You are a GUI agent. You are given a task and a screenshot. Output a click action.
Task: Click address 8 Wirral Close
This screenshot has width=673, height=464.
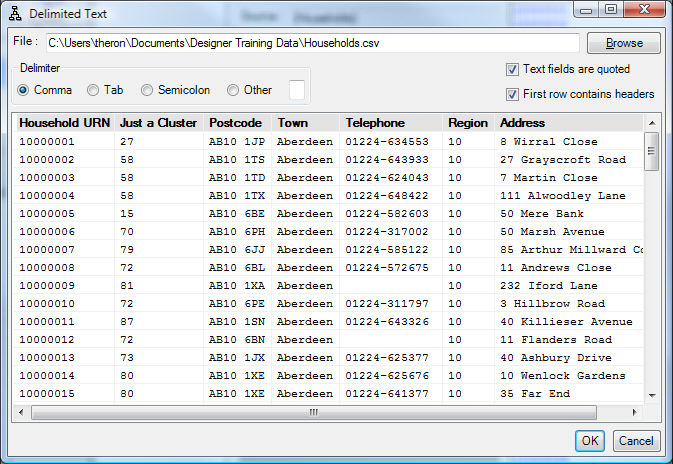tap(549, 142)
